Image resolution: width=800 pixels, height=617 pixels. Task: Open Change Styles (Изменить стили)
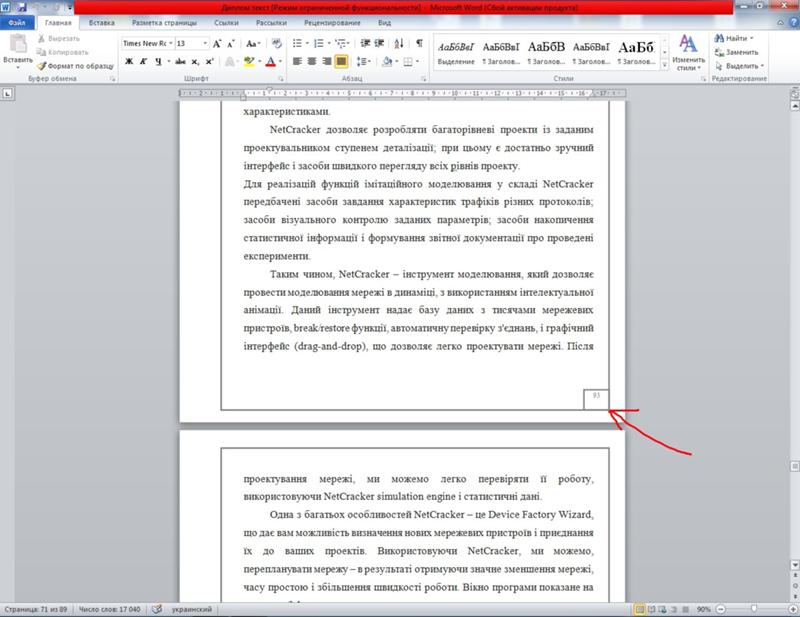tap(688, 53)
